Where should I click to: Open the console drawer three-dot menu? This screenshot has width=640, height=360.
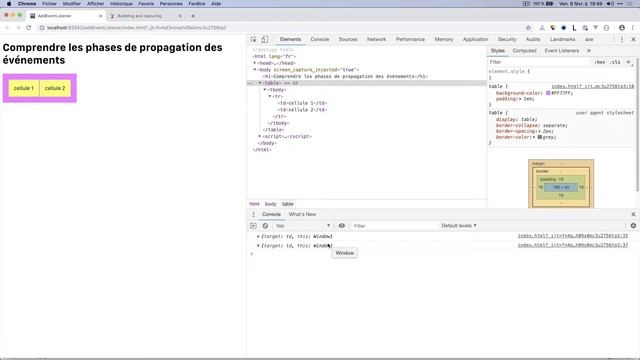(253, 214)
